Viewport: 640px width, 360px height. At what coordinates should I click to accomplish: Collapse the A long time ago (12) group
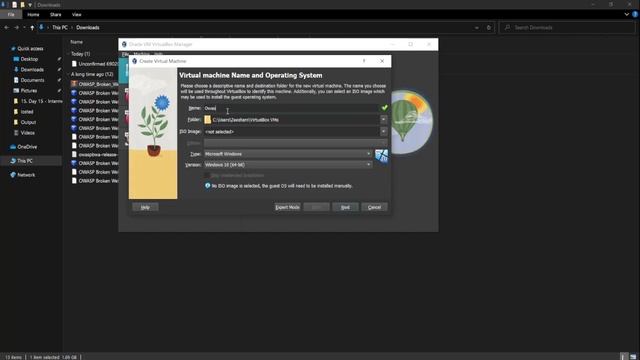[x=68, y=74]
